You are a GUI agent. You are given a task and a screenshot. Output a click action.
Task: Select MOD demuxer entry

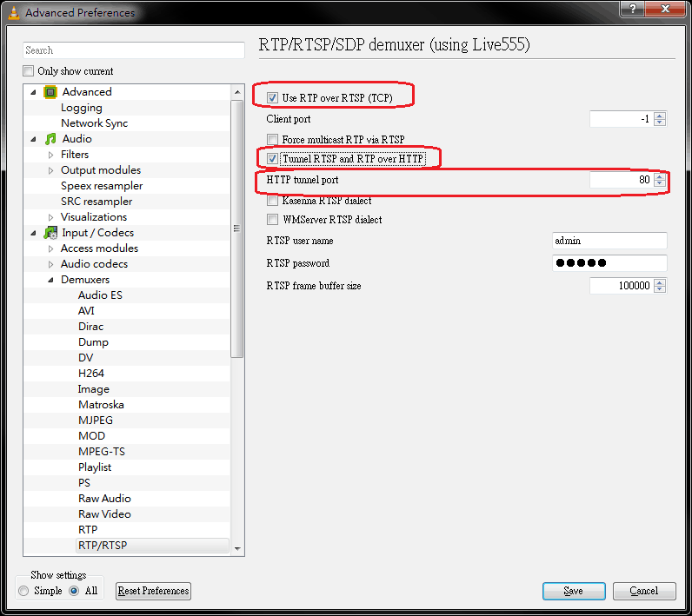point(91,435)
